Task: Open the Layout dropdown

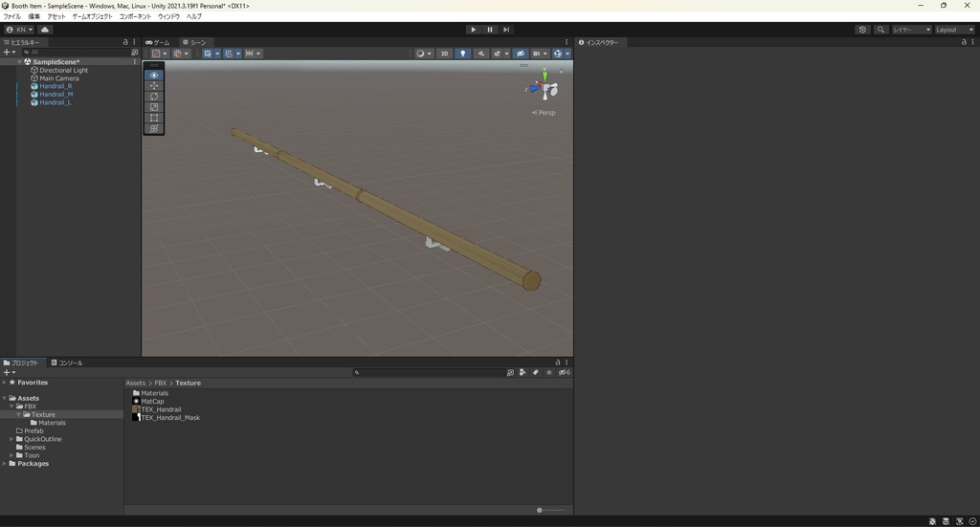Action: [x=954, y=30]
